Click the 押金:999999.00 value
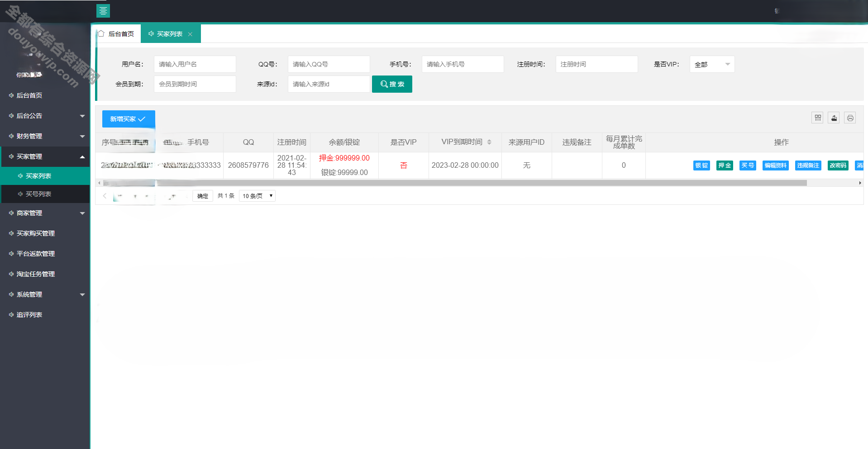 (x=344, y=158)
